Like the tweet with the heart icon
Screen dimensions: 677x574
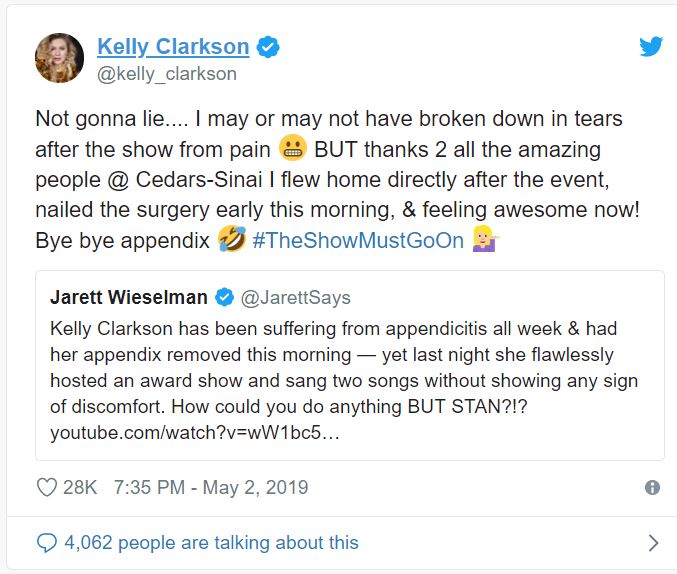[x=46, y=488]
